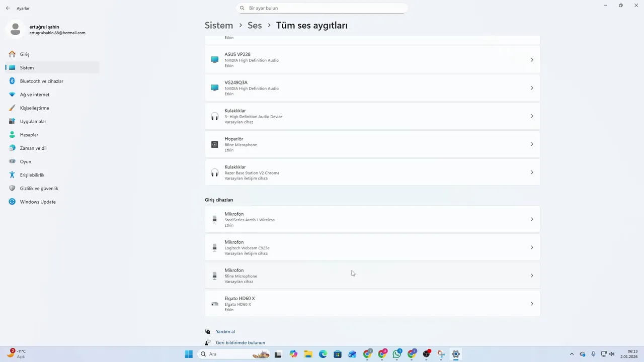This screenshot has height=362, width=644.
Task: Open Outlook from the taskbar
Action: pyautogui.click(x=352, y=354)
